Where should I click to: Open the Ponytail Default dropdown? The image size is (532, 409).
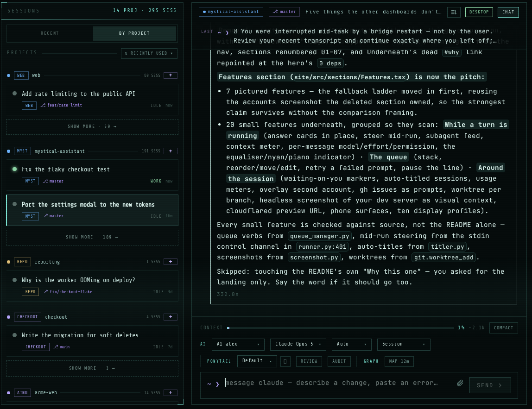(257, 361)
